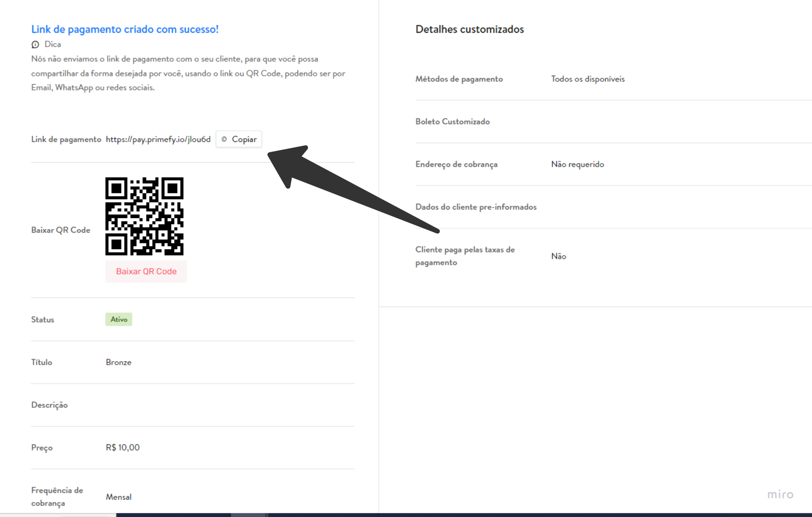Click the 'Link de pagamento criado com sucesso!' heading
This screenshot has width=812, height=517.
pos(125,29)
